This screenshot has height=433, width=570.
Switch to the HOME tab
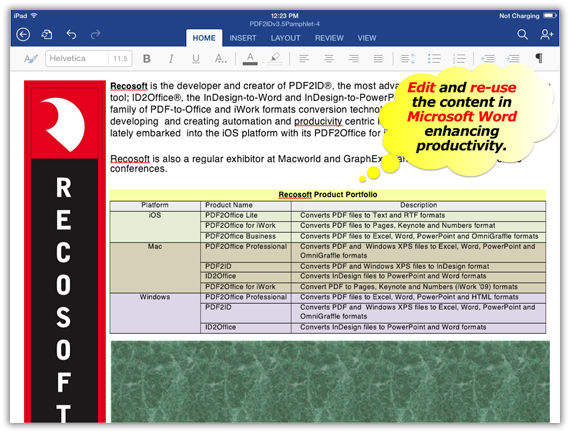[x=204, y=38]
